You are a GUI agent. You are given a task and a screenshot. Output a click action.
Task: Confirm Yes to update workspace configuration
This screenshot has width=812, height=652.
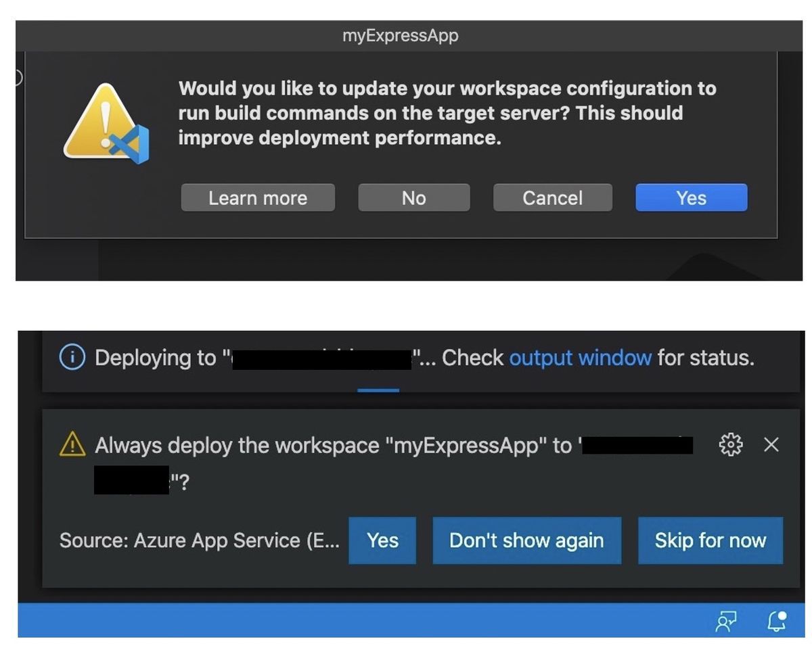[691, 197]
